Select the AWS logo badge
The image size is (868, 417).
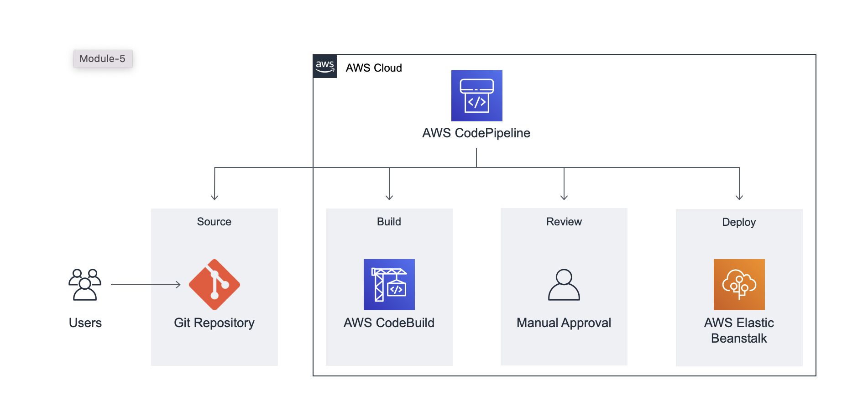coord(325,67)
